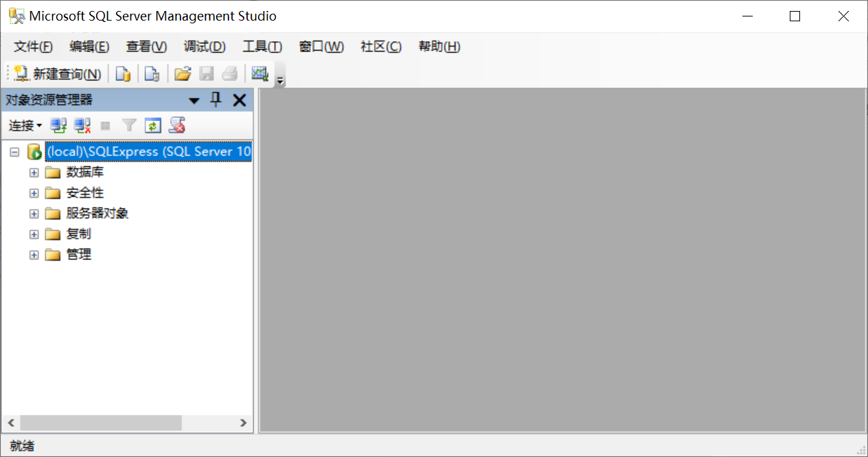Viewport: 868px width, 457px height.
Task: Click the 就绪 status bar text
Action: tap(21, 446)
